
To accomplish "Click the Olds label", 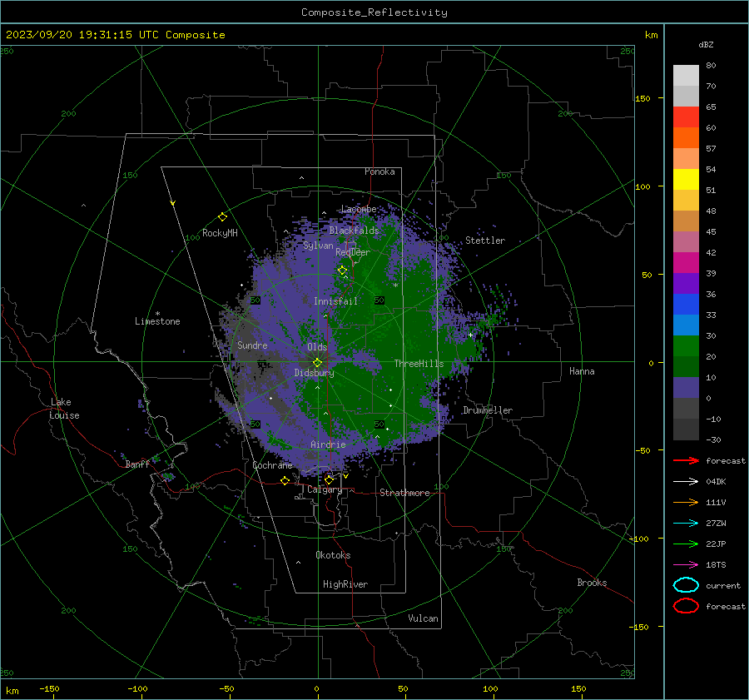I will click(317, 347).
